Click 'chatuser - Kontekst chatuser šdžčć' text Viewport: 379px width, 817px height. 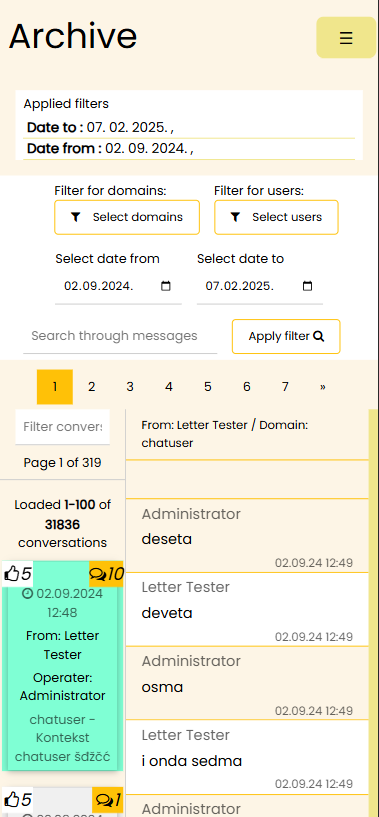(x=63, y=738)
